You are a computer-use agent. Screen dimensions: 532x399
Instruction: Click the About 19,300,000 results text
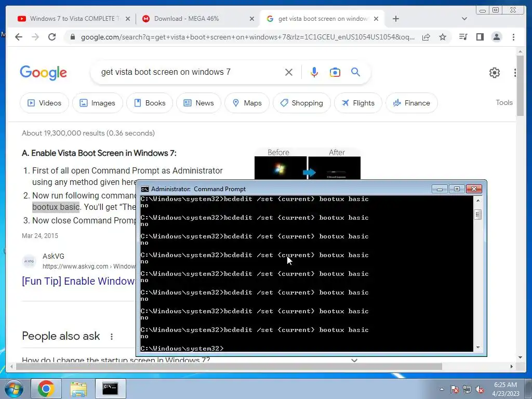[x=88, y=133]
